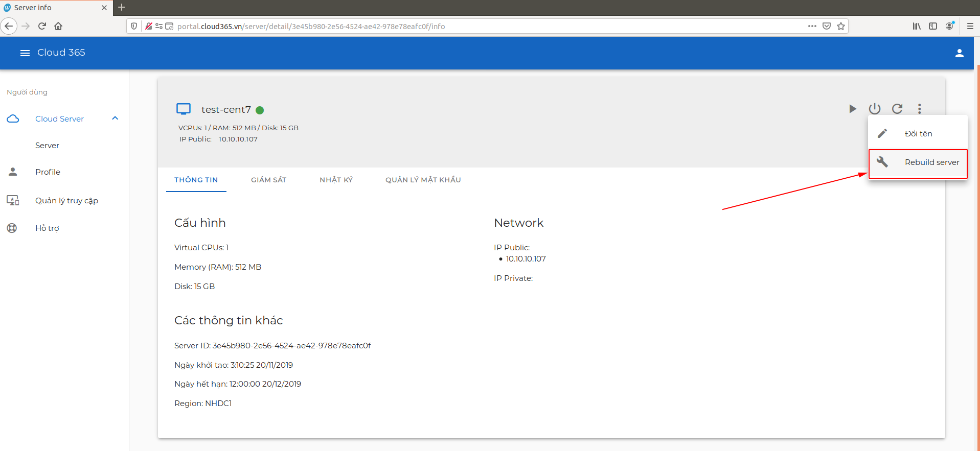Go back with the browser back arrow
The height and width of the screenshot is (451, 980).
pos(9,26)
